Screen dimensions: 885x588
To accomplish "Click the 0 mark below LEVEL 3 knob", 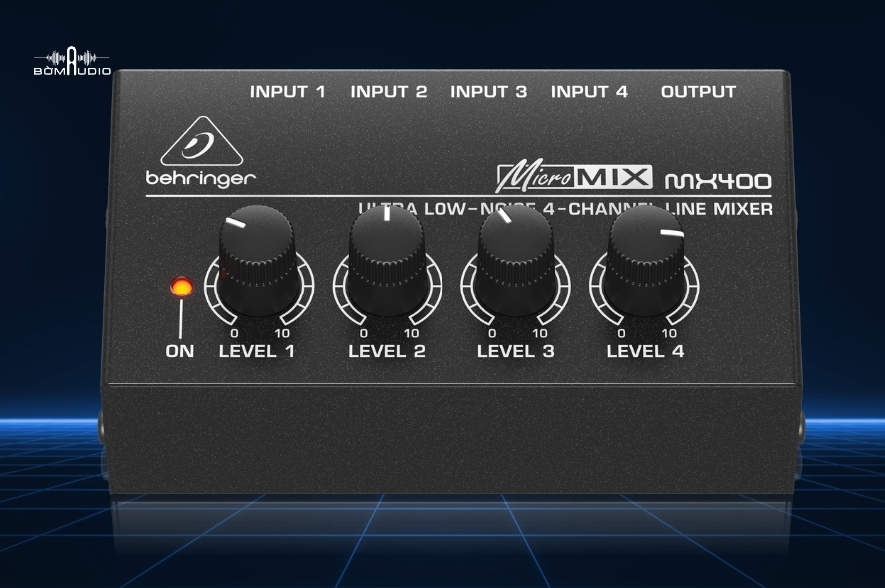I will 492,333.
